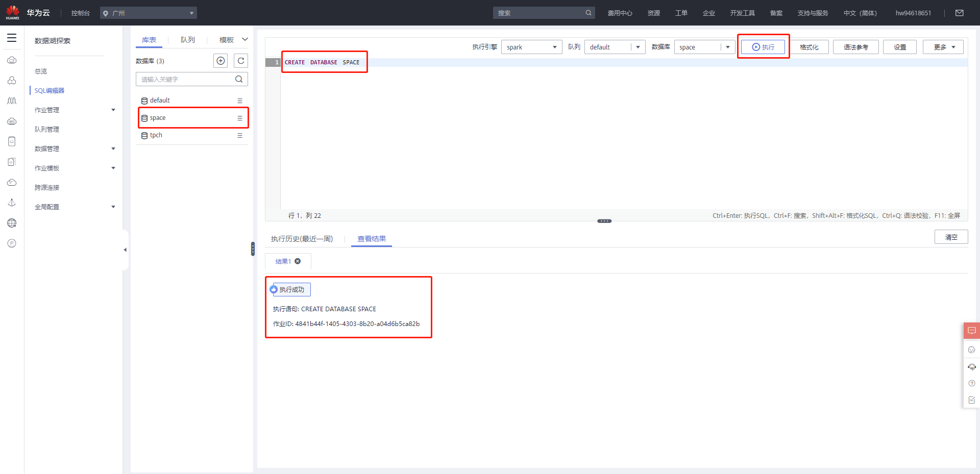Screen dimensions: 980x474
Task: Click the keyword search magnifier icon
Action: coord(239,79)
